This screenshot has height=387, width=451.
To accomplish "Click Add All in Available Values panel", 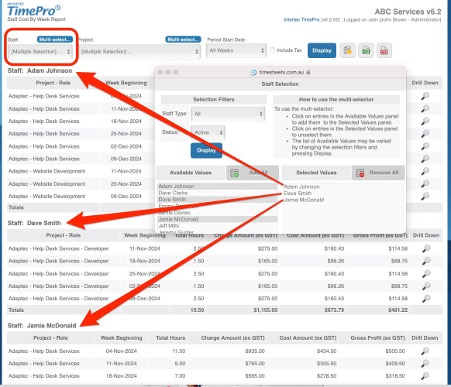I will click(252, 173).
